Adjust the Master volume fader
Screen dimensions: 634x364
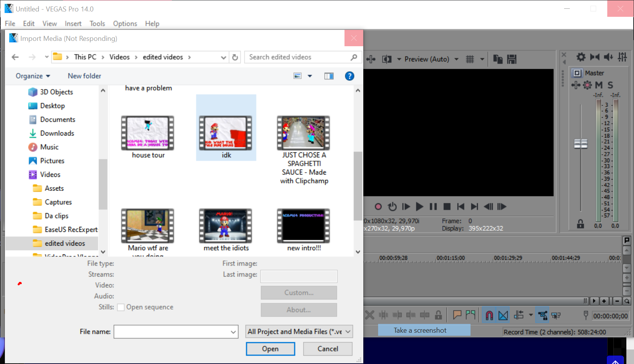581,144
